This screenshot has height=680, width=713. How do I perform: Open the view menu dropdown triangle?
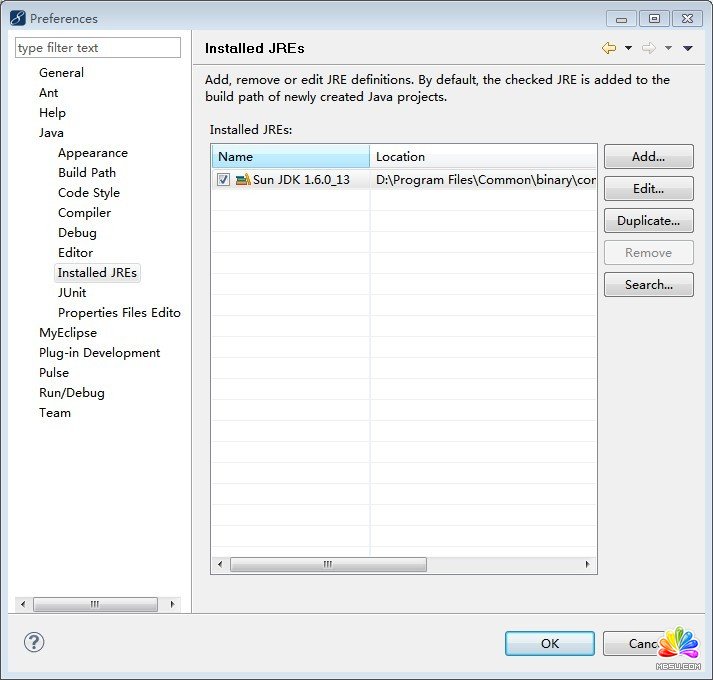tap(688, 48)
